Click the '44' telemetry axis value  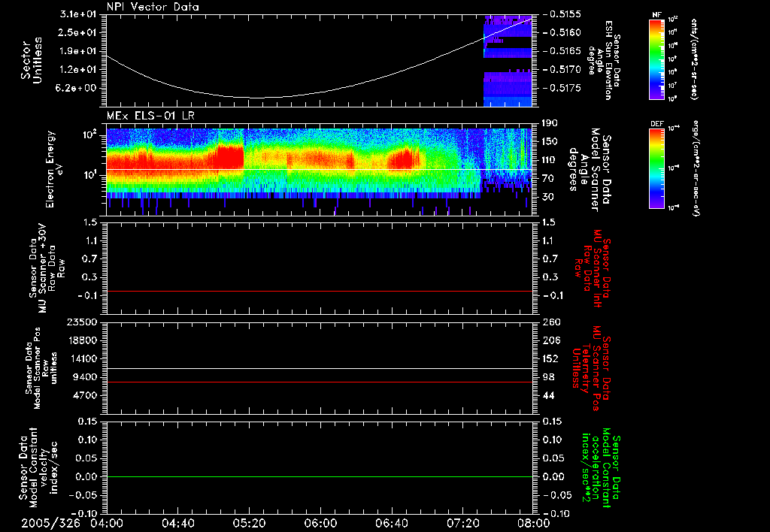549,395
